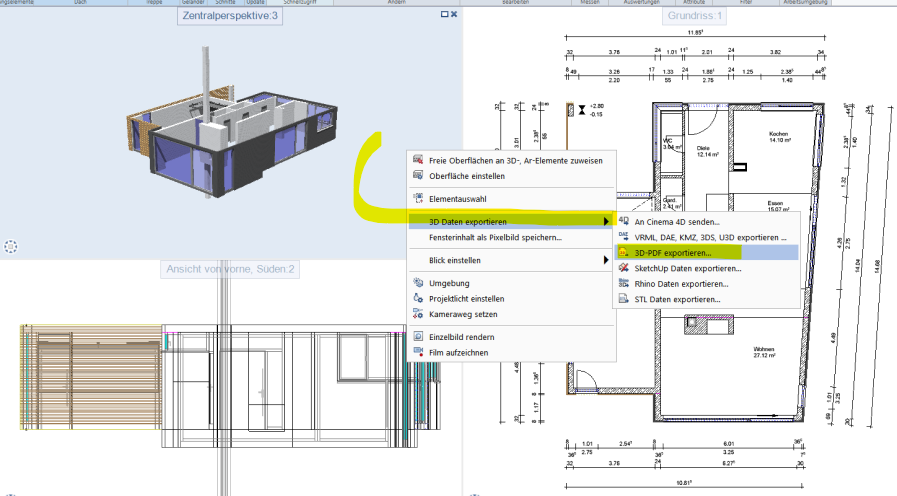Click the Freie Oberflächen zuweisen icon
This screenshot has width=897, height=496.
pyautogui.click(x=418, y=160)
